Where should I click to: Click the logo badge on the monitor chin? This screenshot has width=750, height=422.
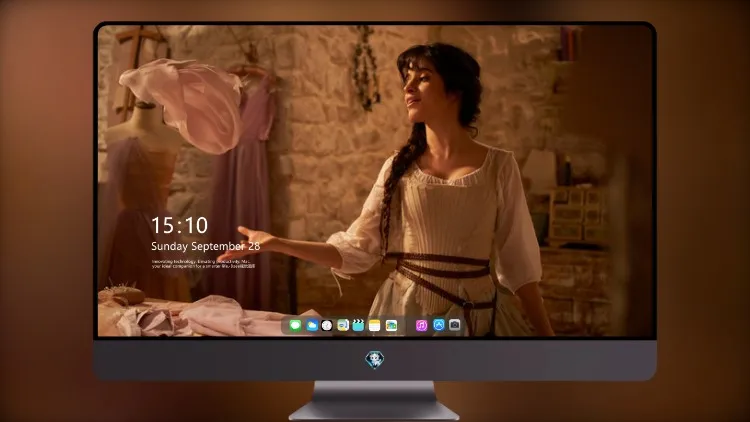coord(375,360)
